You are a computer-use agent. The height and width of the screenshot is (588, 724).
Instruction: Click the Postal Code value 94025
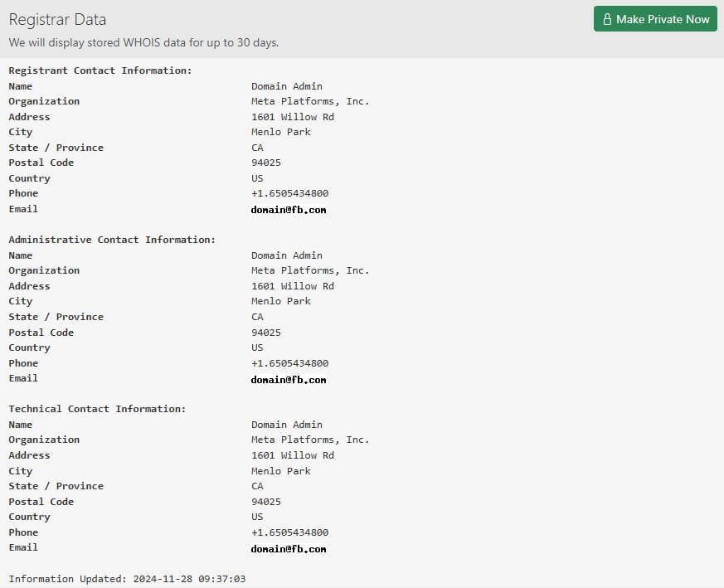266,163
